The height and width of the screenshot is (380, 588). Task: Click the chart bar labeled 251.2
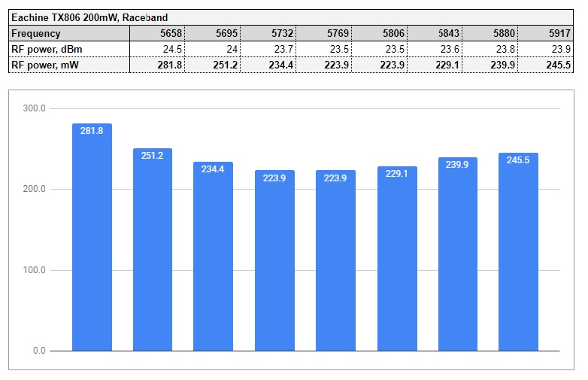(153, 250)
